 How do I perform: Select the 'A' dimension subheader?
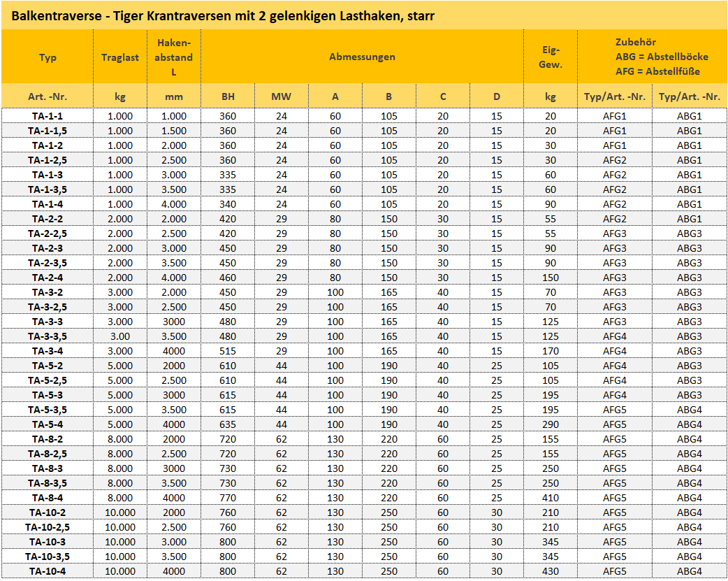(335, 96)
